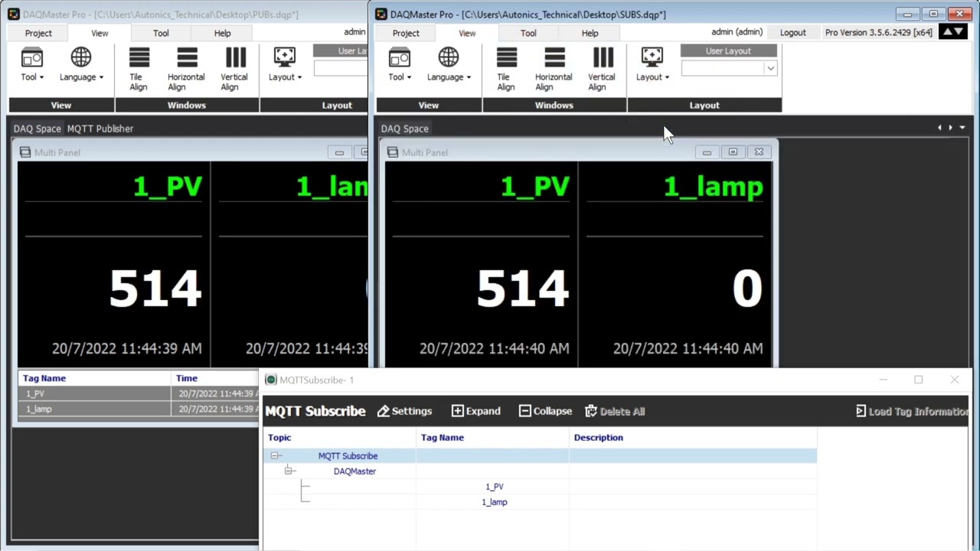Open Layout menu in SUBS window
Viewport: 980px width, 551px height.
tap(652, 64)
